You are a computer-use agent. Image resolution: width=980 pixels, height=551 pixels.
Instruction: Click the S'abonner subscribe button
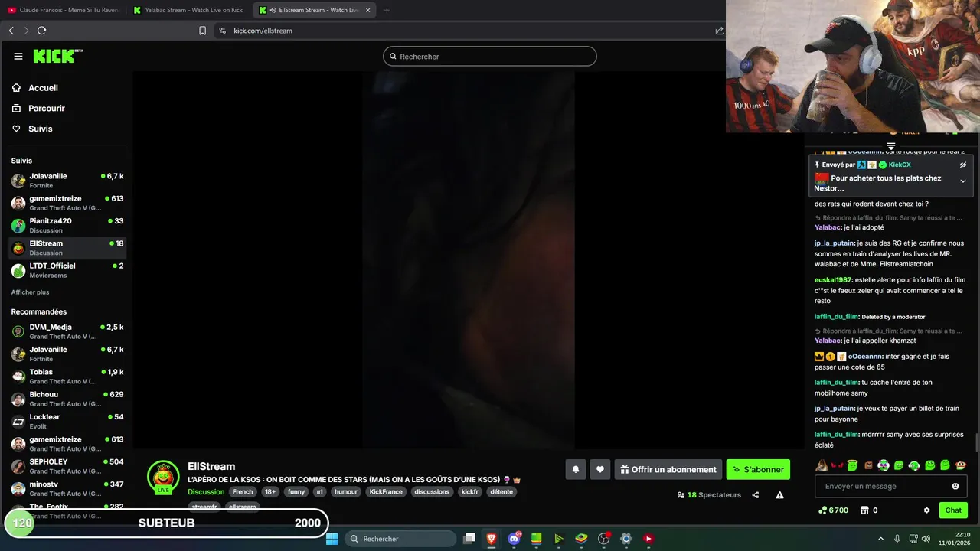pos(758,469)
